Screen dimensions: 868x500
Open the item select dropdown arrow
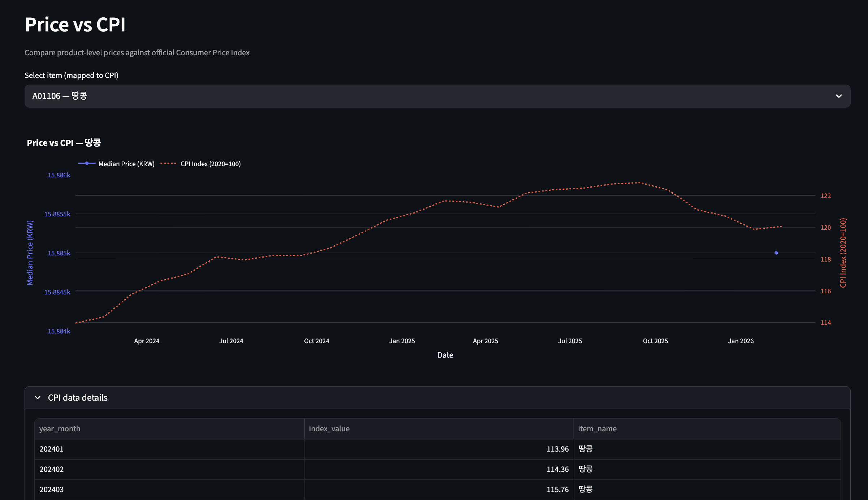pos(838,96)
